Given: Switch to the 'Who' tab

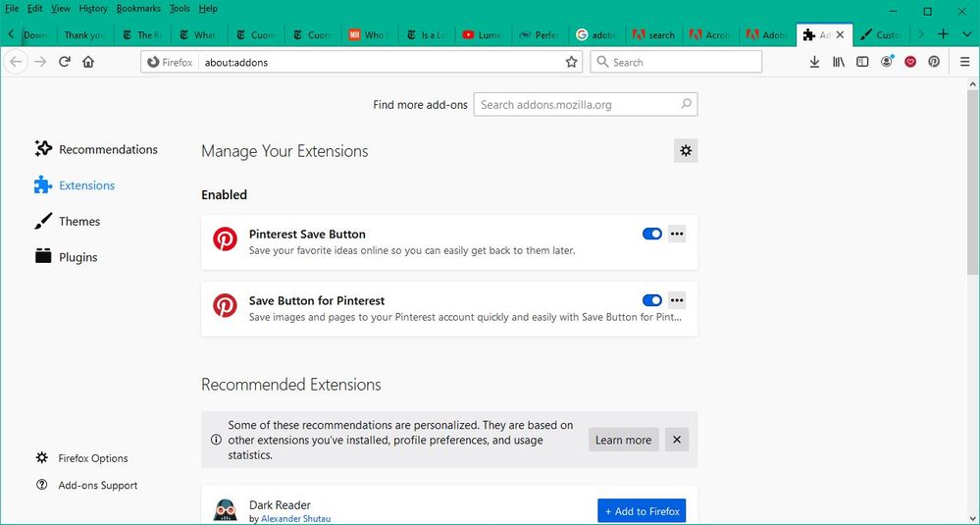Looking at the screenshot, I should pyautogui.click(x=369, y=35).
